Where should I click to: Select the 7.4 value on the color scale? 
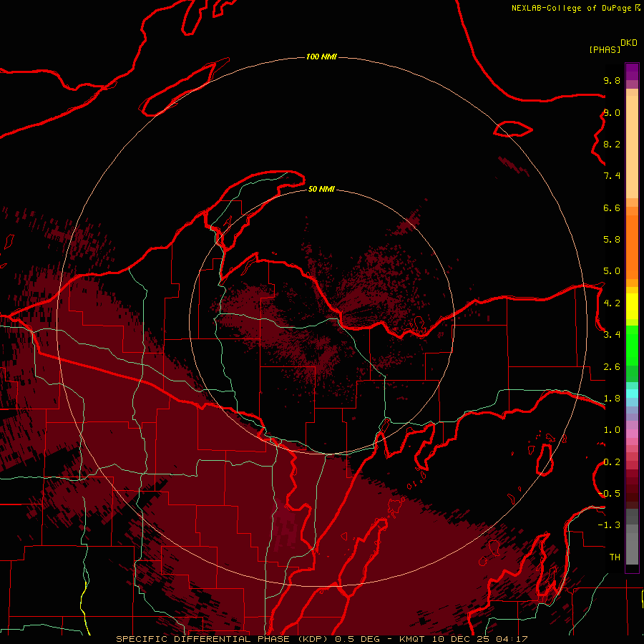pos(612,176)
